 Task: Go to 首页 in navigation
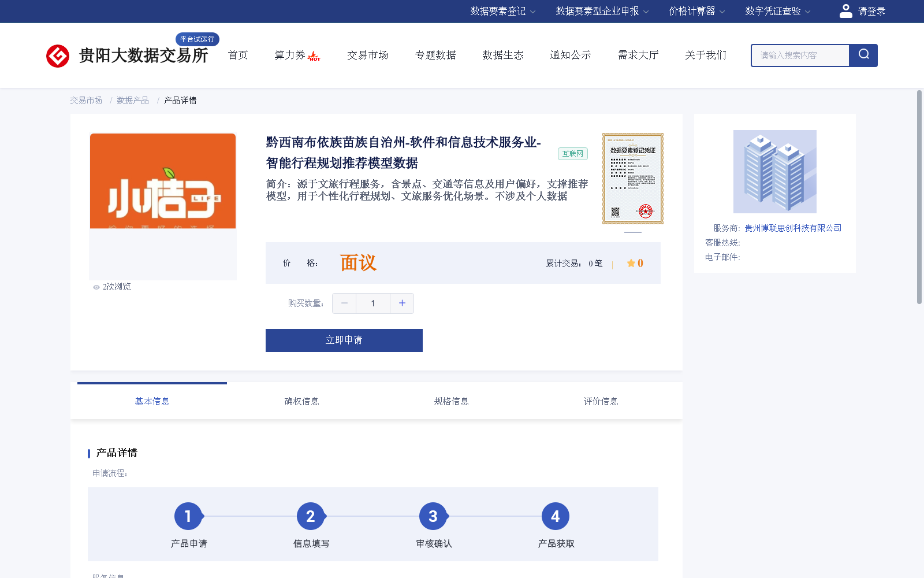238,55
